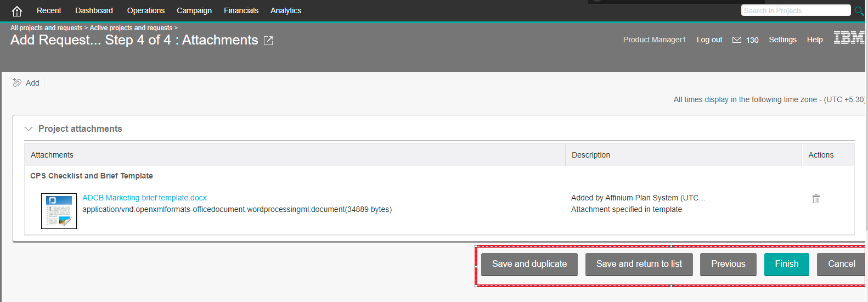Click Save and return to list
The width and height of the screenshot is (868, 302).
click(639, 264)
